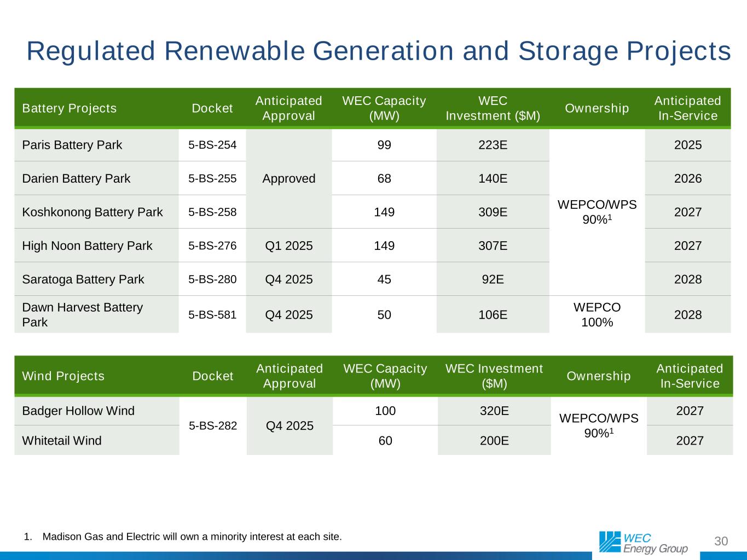Click the WEC Energy Group logo

click(643, 542)
